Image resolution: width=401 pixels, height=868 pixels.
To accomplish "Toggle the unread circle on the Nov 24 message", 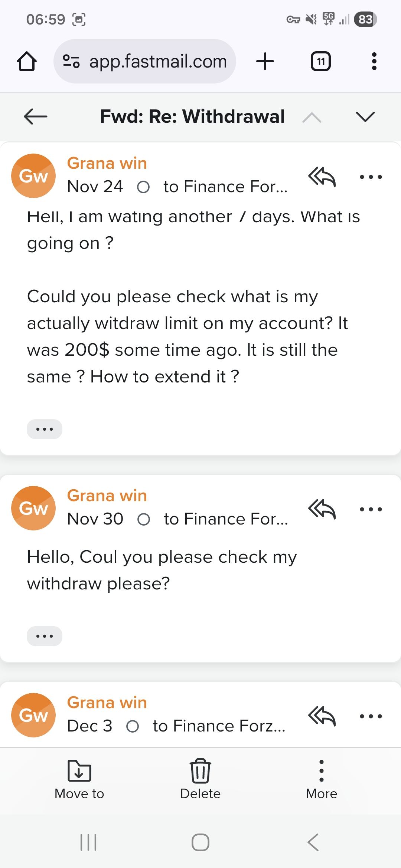I will click(143, 187).
